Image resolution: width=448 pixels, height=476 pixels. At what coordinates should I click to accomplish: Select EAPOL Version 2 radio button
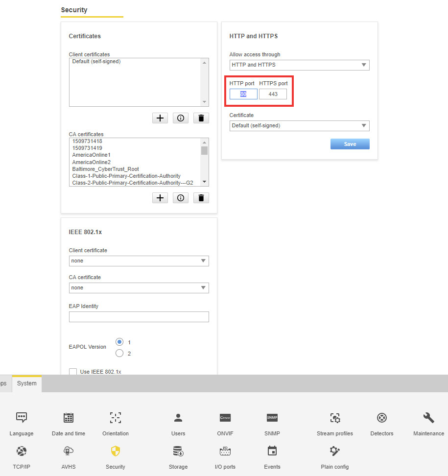click(x=119, y=353)
